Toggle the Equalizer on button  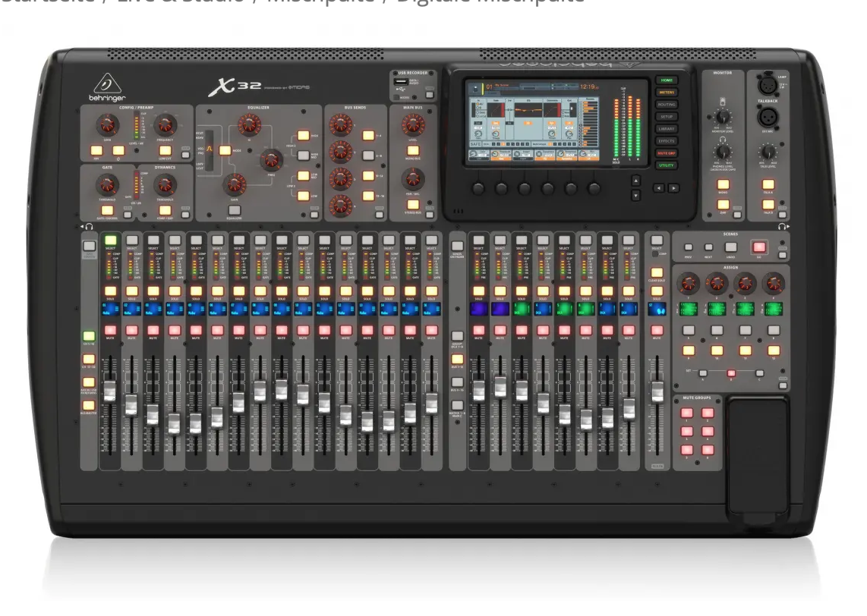(x=235, y=210)
